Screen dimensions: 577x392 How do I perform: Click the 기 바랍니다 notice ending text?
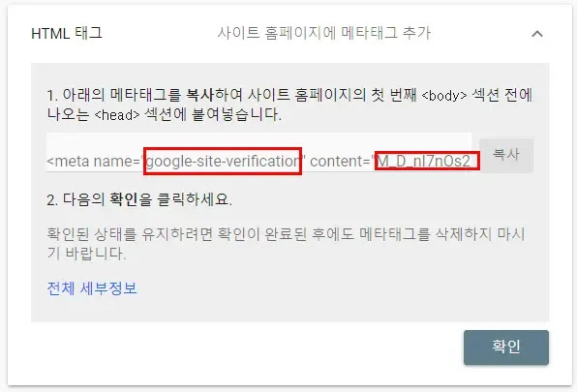86,254
